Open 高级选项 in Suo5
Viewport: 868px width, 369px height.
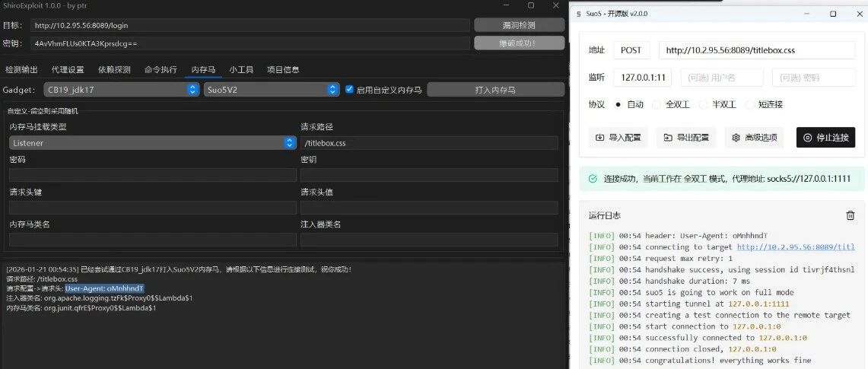pos(754,138)
